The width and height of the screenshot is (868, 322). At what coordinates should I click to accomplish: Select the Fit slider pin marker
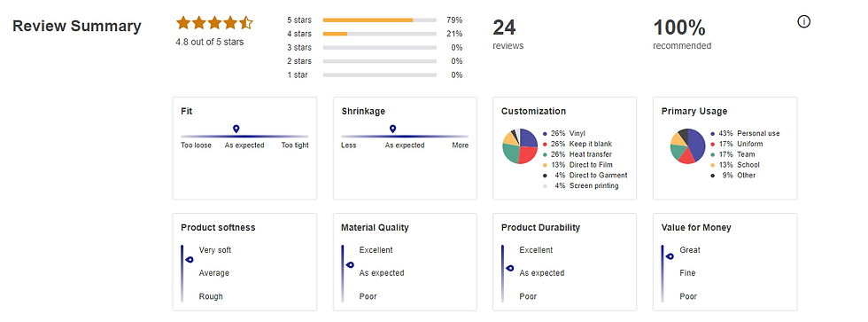236,130
